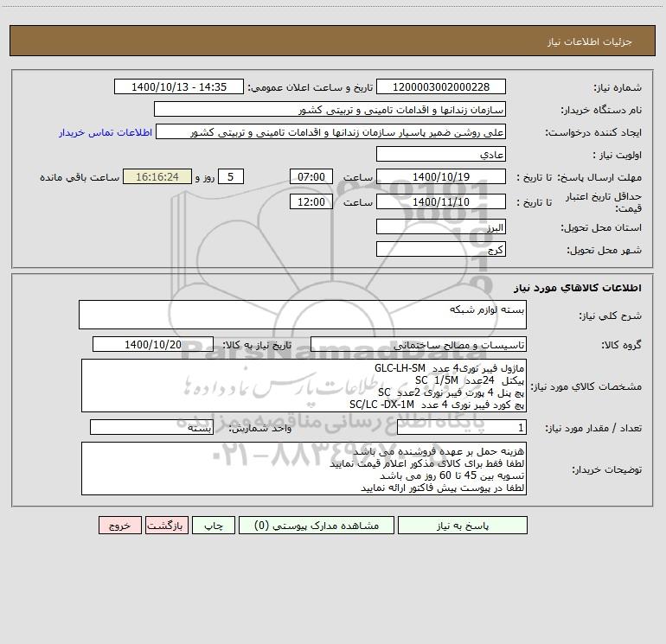Click the ساعت باقی مانده label
This screenshot has width=666, height=644.
(80, 177)
